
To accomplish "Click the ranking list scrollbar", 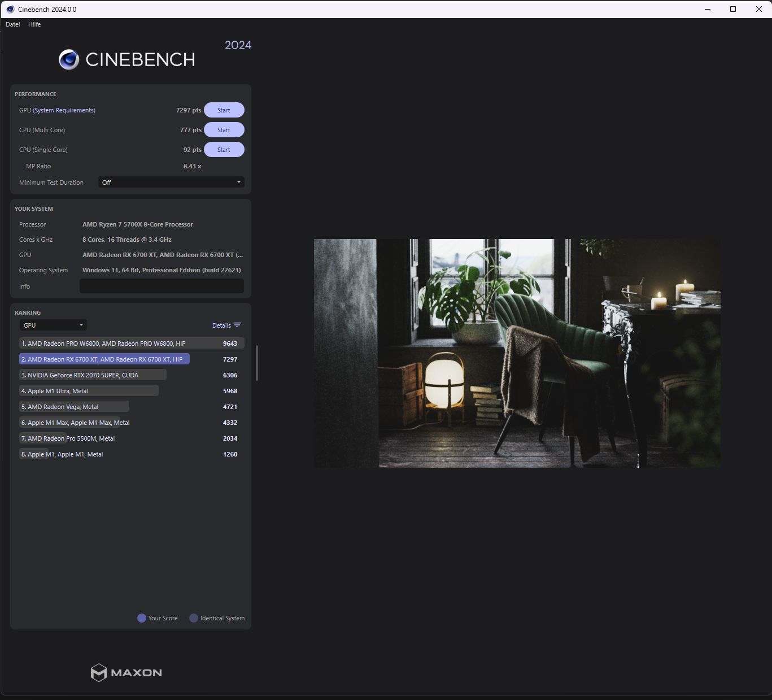I will [257, 363].
